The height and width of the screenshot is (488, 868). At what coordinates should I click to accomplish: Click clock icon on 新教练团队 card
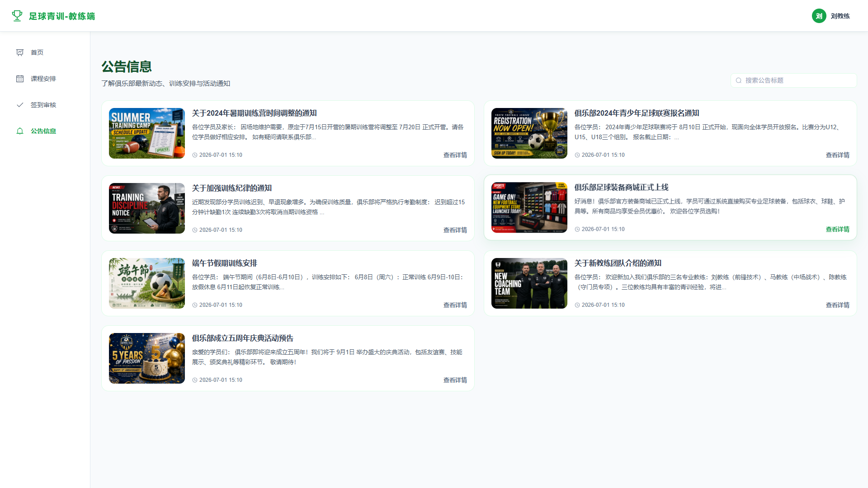click(x=577, y=305)
